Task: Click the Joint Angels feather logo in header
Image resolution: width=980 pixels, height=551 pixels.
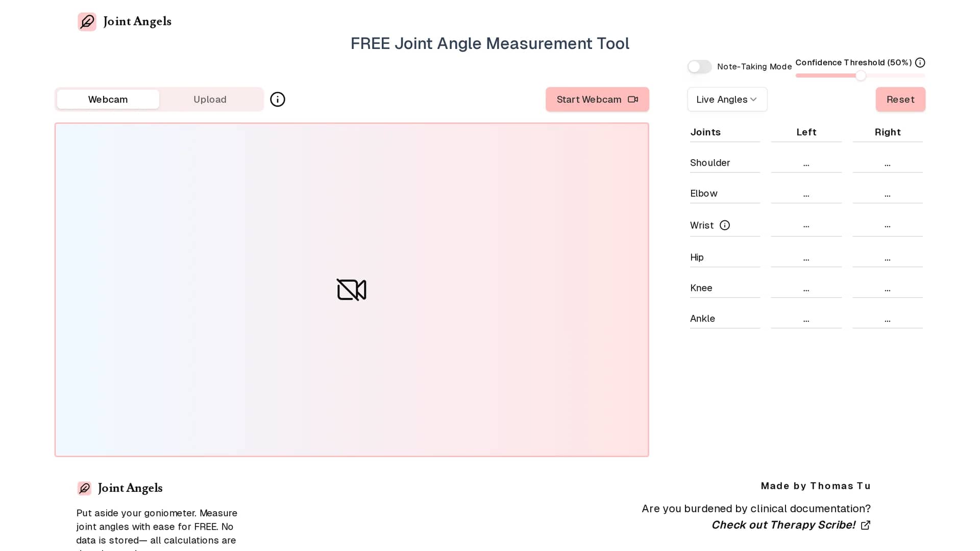Action: [87, 22]
